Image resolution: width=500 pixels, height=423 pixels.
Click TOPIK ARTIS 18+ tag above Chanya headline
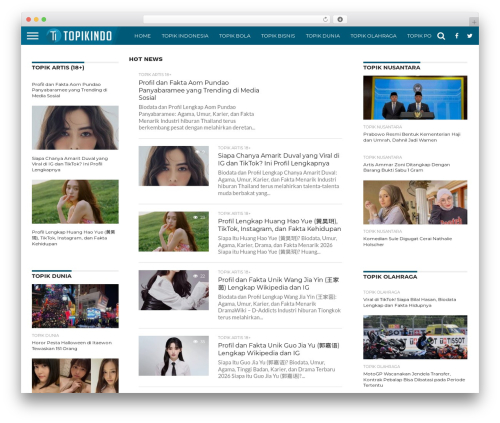pyautogui.click(x=234, y=148)
